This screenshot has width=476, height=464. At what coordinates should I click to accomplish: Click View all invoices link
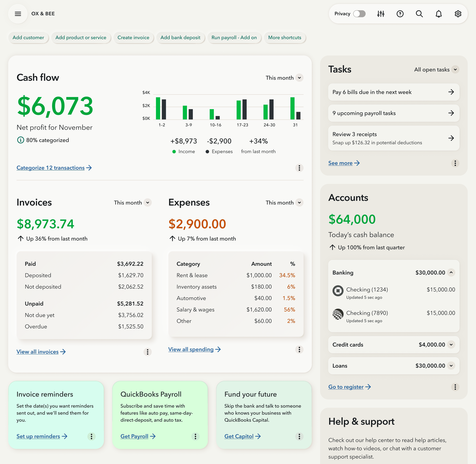click(41, 352)
